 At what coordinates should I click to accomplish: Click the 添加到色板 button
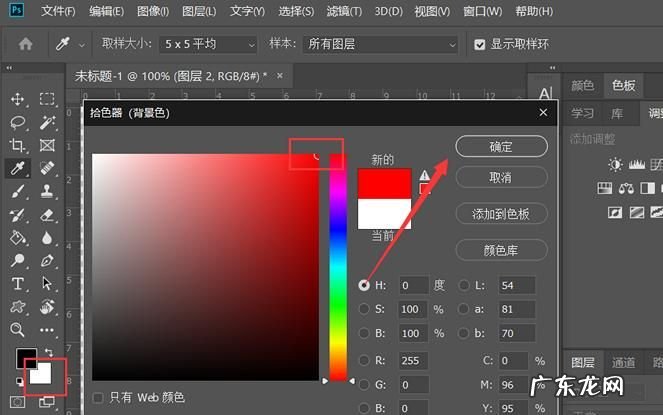(501, 213)
